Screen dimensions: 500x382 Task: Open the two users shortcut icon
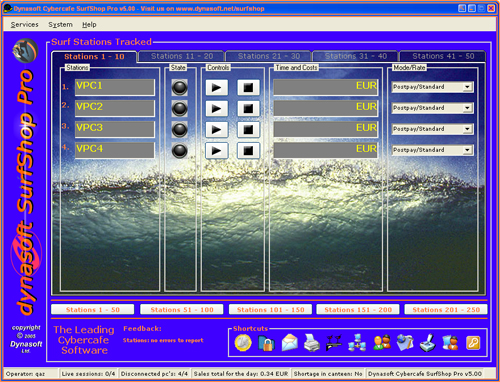click(x=382, y=342)
